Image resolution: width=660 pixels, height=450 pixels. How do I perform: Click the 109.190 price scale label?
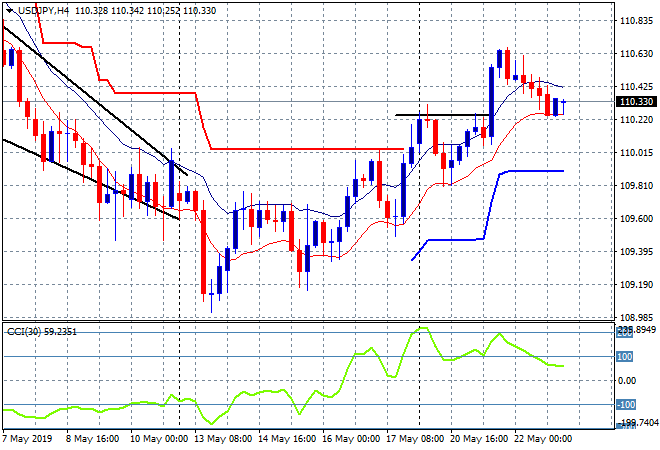(x=636, y=285)
